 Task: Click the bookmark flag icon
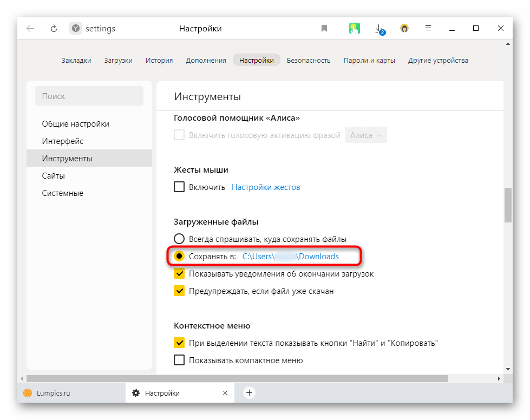click(324, 29)
